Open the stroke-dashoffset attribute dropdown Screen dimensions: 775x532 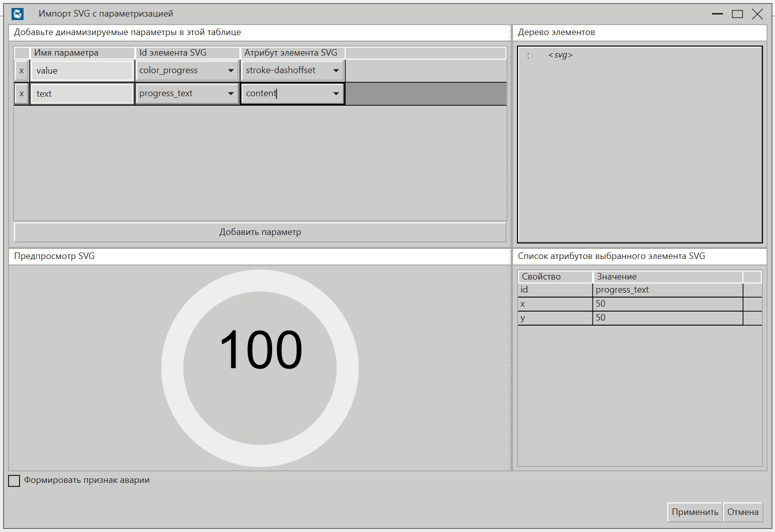coord(336,71)
